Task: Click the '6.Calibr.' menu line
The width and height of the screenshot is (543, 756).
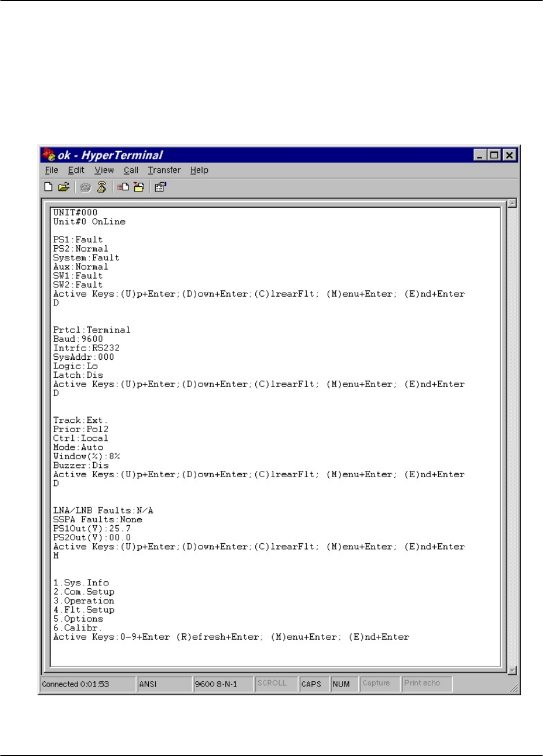Action: click(78, 628)
